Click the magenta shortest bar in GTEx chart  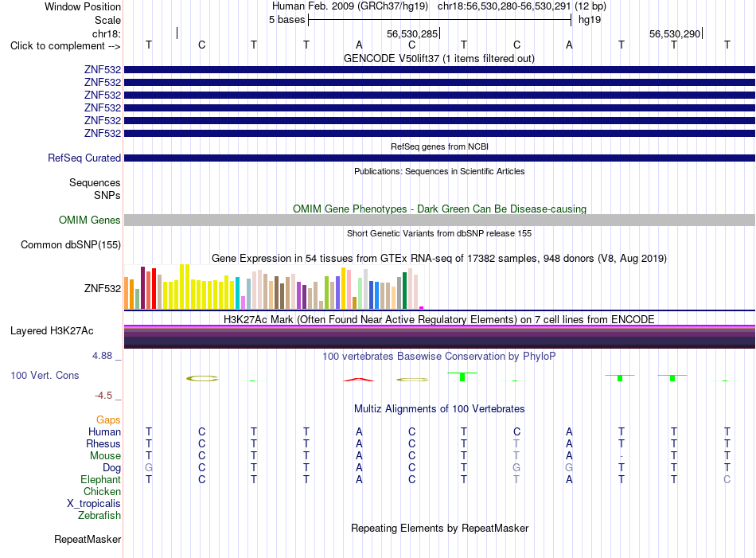422,308
